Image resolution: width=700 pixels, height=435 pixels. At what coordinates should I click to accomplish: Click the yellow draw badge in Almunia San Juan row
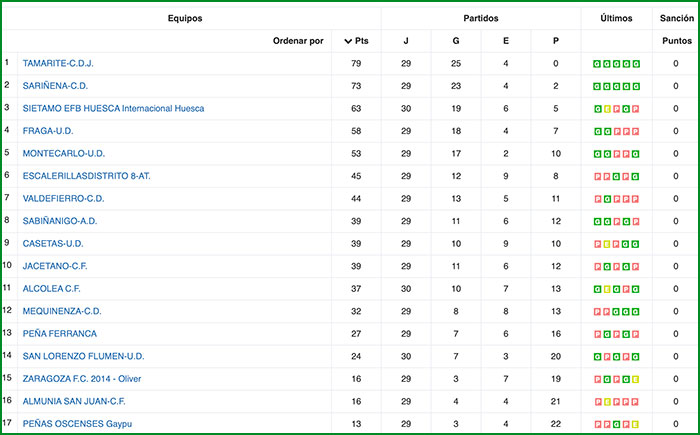click(x=606, y=402)
